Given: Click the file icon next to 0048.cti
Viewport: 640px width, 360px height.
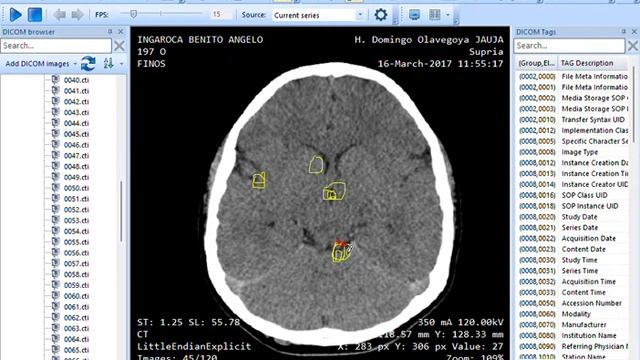Looking at the screenshot, I should 56,166.
